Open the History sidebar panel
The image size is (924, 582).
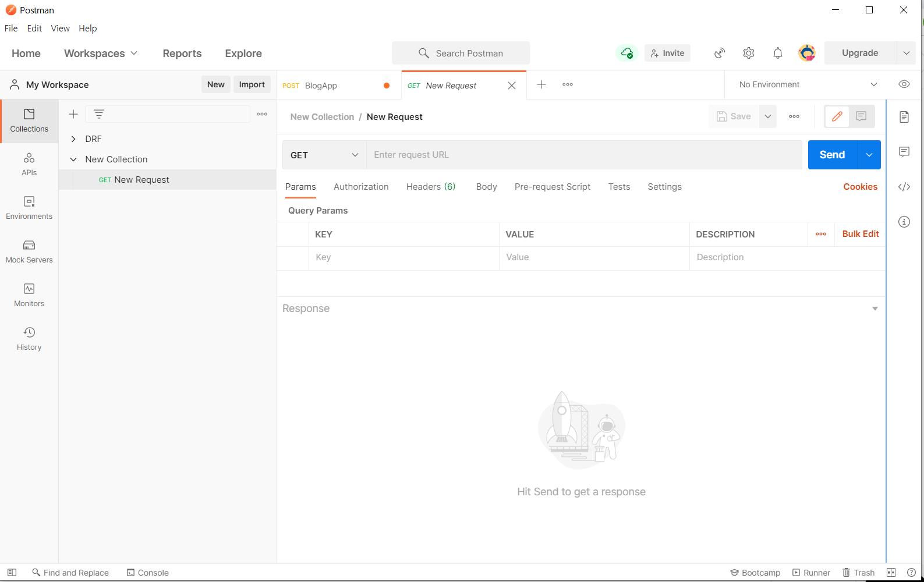tap(29, 339)
